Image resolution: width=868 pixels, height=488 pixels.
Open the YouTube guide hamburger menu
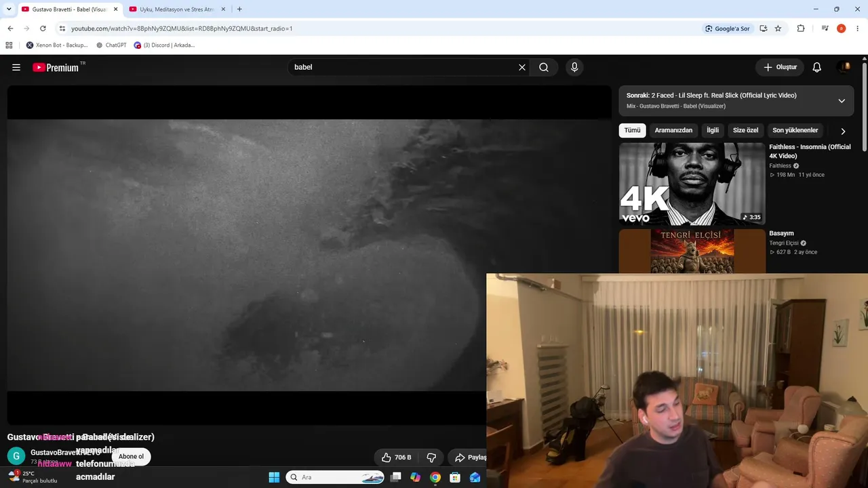coord(16,67)
